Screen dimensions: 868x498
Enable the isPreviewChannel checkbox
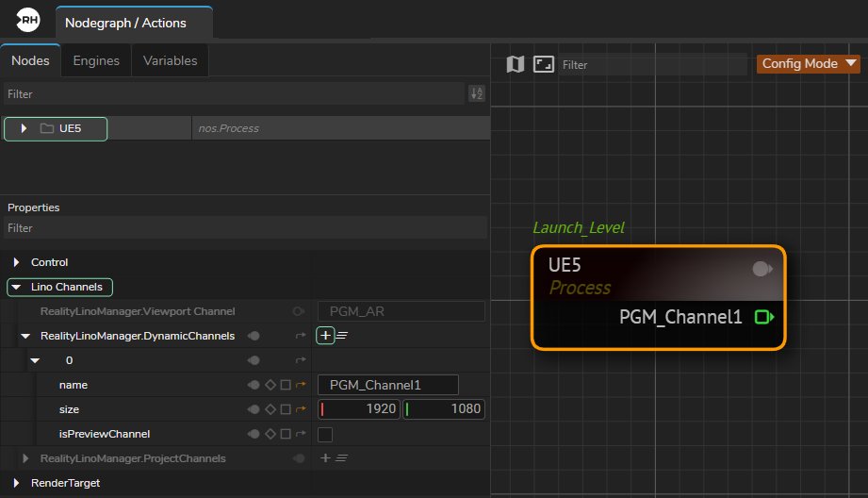[325, 434]
